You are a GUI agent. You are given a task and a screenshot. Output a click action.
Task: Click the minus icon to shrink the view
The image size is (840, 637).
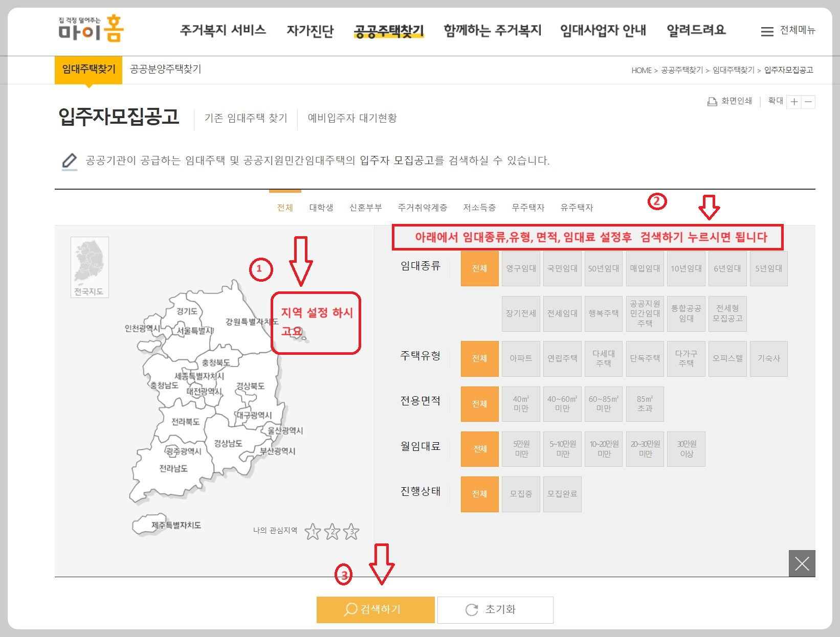[x=809, y=101]
